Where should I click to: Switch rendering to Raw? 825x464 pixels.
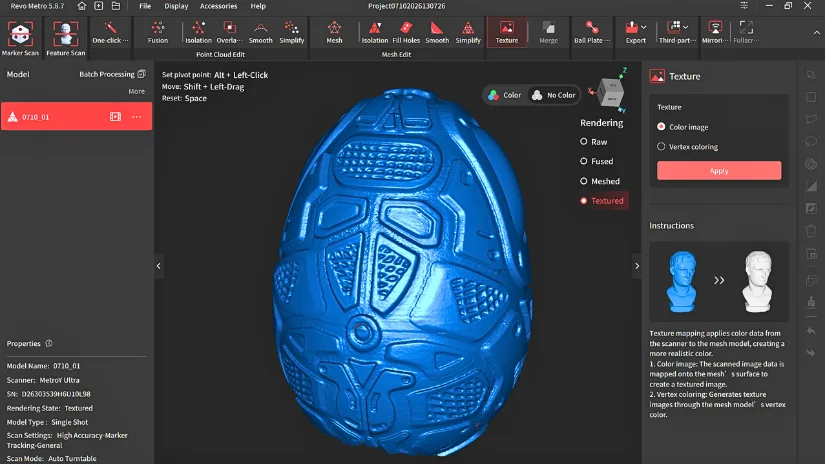click(x=593, y=142)
